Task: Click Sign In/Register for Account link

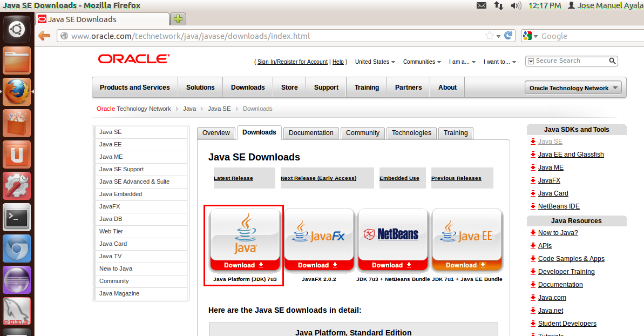Action: (x=293, y=62)
